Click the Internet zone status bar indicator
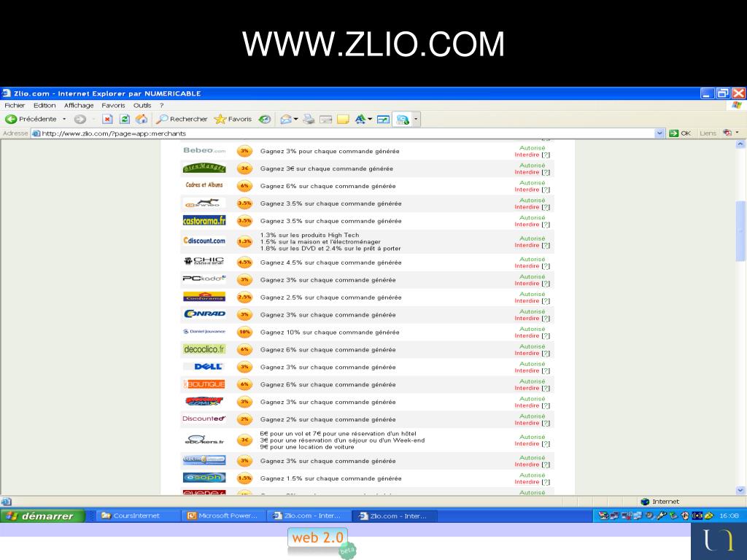 (659, 502)
